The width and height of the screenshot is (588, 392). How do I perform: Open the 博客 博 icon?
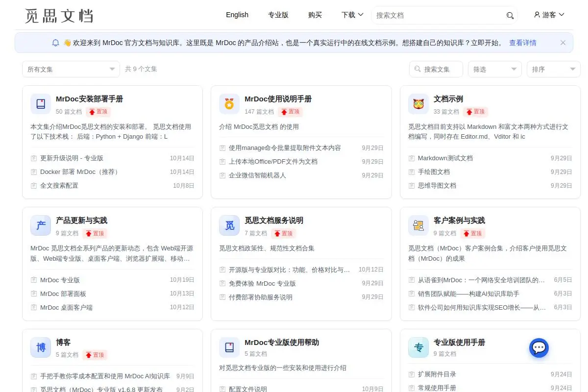[41, 347]
